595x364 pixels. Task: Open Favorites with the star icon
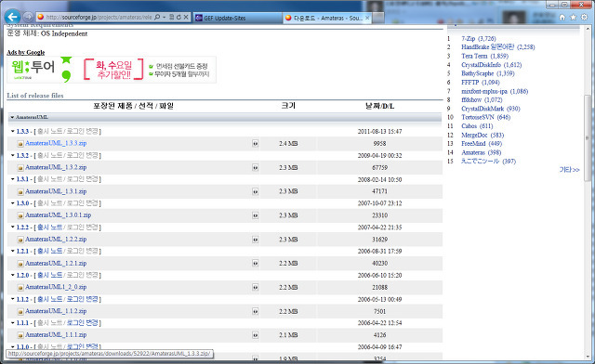[x=574, y=17]
